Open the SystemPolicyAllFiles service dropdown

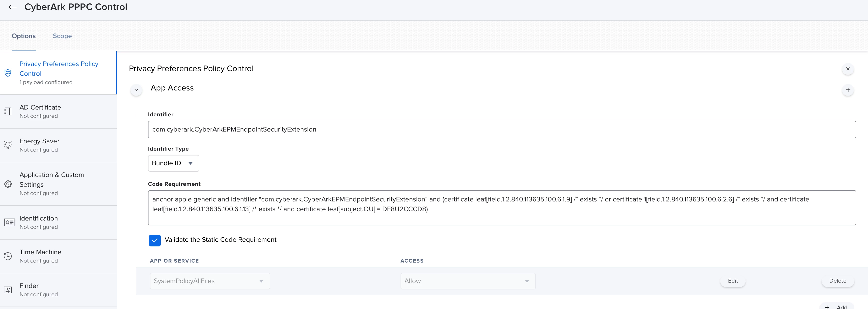point(210,281)
